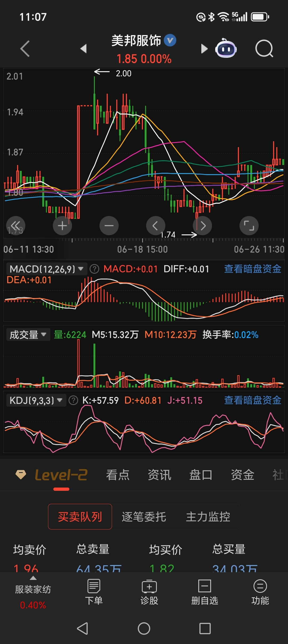
Task: Open KDJ indicator help question mark
Action: 73,400
